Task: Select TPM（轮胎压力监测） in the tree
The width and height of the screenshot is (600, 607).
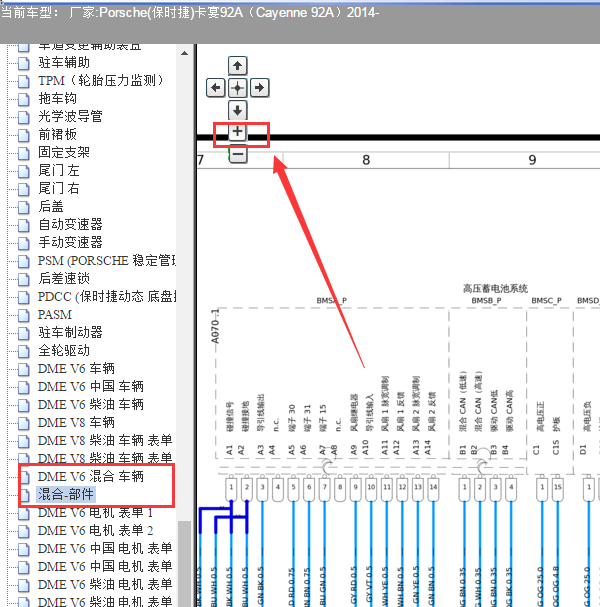Action: pyautogui.click(x=101, y=81)
